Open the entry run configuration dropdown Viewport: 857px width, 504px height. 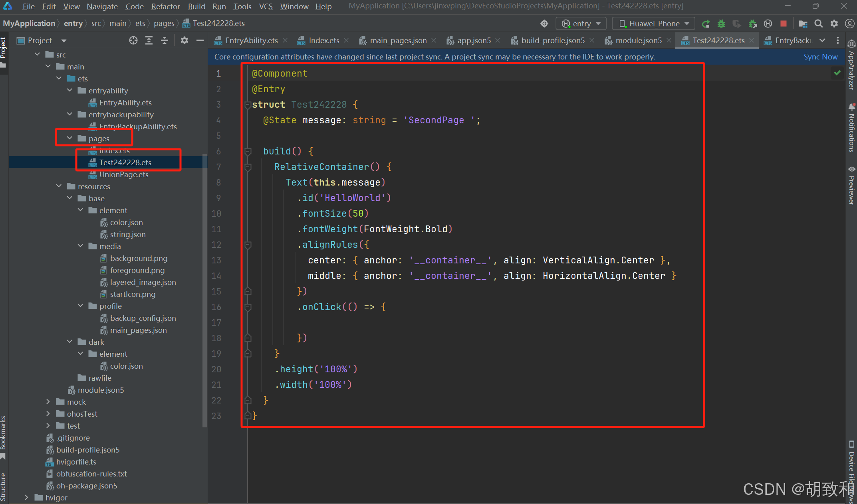click(x=581, y=24)
